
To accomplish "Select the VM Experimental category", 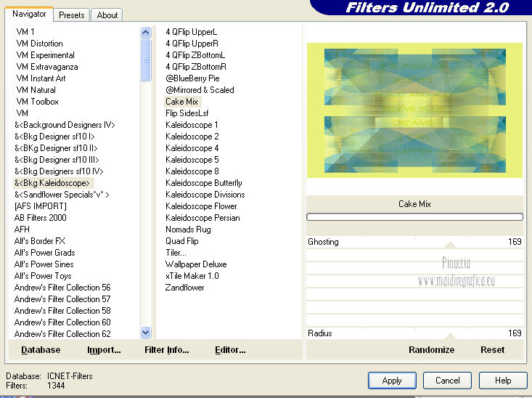I will [46, 55].
